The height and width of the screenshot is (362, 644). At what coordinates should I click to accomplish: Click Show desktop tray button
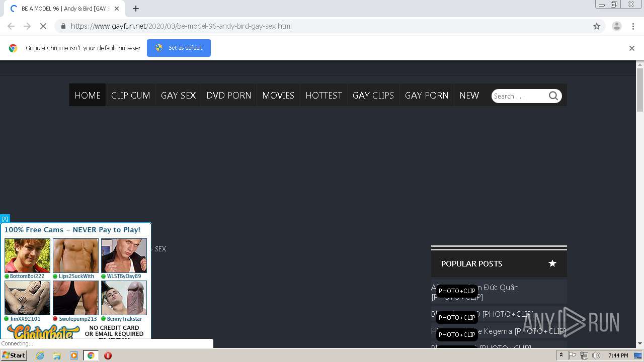coord(638,355)
